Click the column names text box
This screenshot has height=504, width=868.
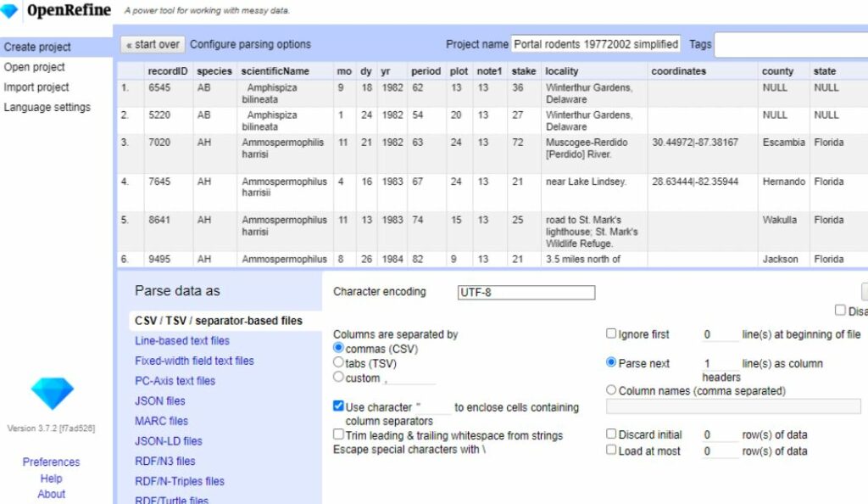(x=733, y=406)
